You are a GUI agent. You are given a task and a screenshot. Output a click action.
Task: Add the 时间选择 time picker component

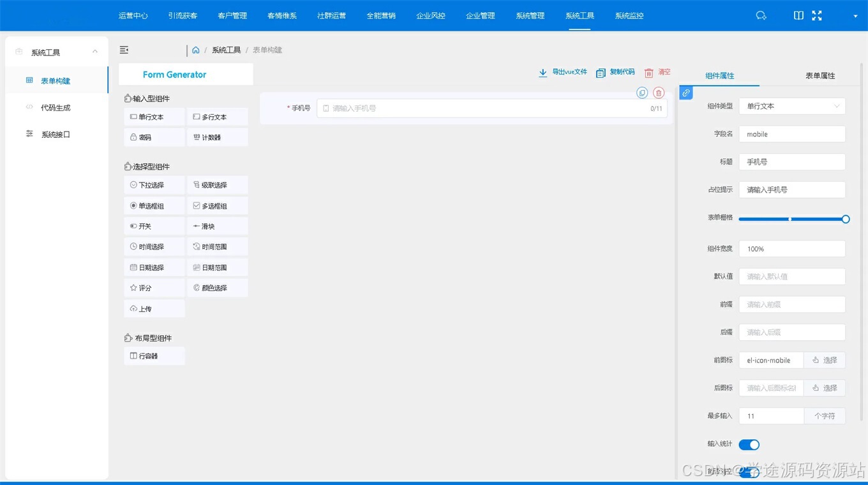click(154, 247)
